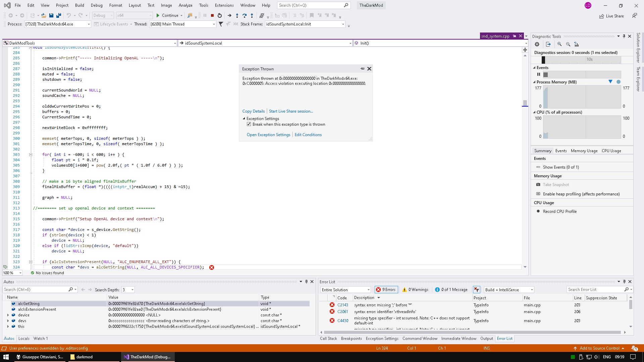Restart the debug session
The height and width of the screenshot is (362, 644).
click(x=220, y=15)
